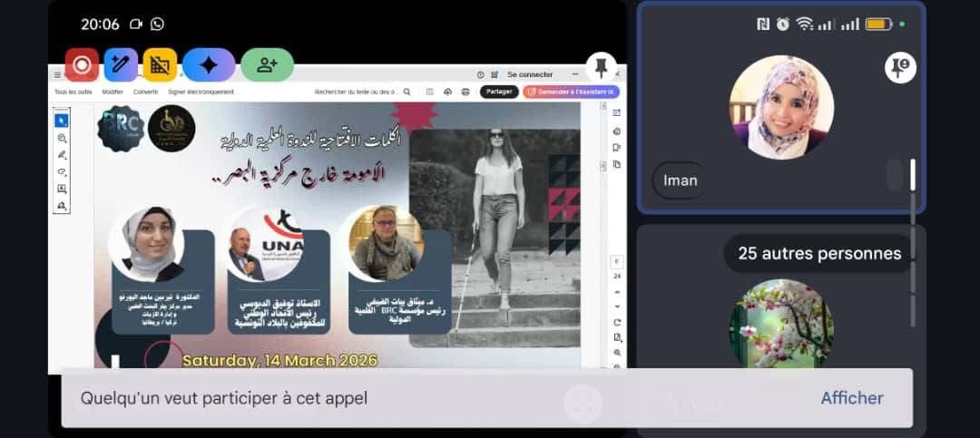Select the arrow selection tool in sidebar
Image resolution: width=980 pixels, height=438 pixels.
coord(62,121)
